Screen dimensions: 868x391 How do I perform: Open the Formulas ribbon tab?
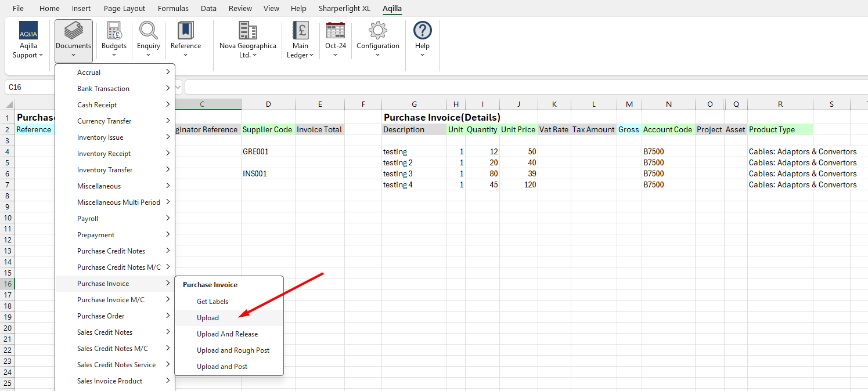coord(173,9)
